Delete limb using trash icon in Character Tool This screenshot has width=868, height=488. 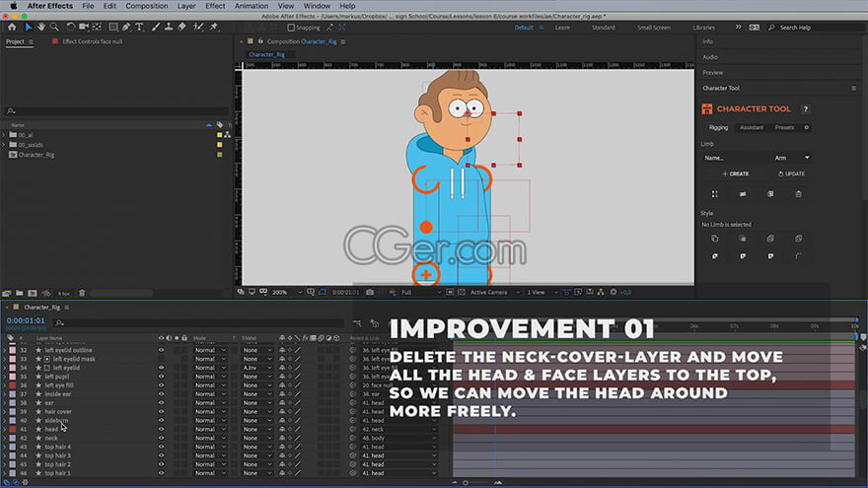798,194
